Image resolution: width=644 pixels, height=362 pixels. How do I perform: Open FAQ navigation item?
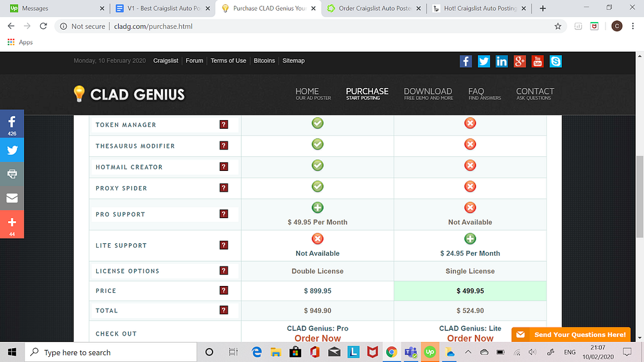click(485, 94)
